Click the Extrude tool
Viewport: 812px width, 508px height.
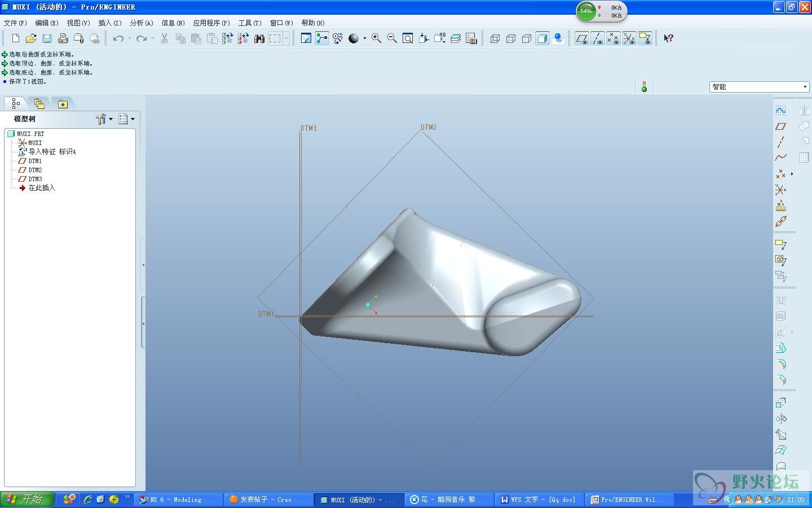point(781,403)
